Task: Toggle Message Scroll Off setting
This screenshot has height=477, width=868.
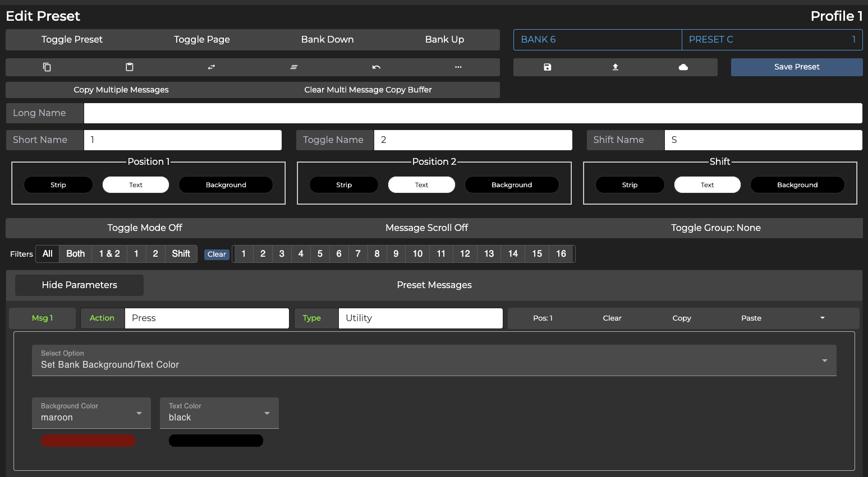Action: click(426, 228)
